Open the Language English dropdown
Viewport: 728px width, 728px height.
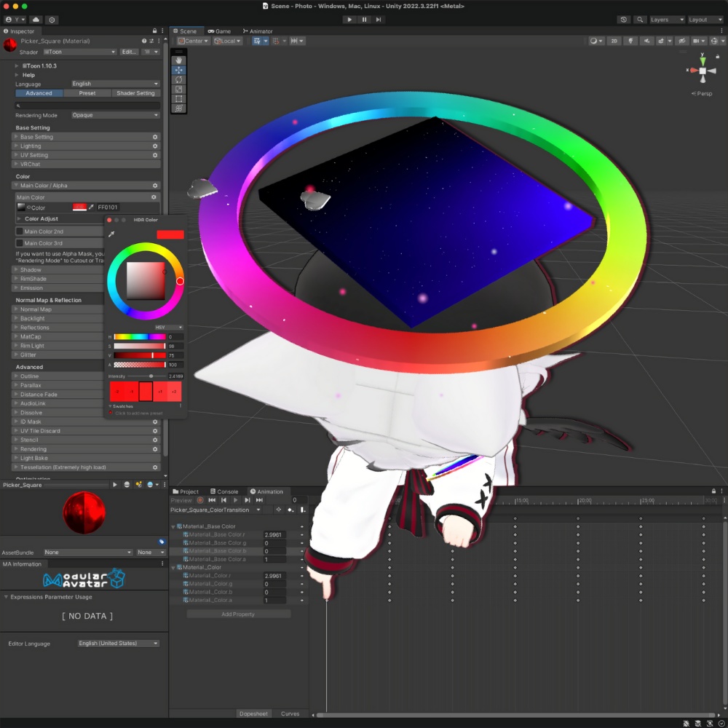tap(116, 84)
